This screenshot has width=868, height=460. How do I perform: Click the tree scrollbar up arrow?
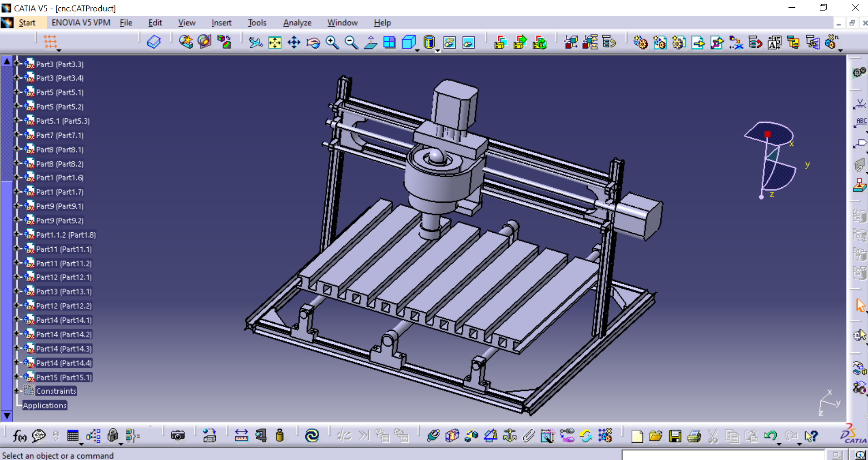(7, 61)
